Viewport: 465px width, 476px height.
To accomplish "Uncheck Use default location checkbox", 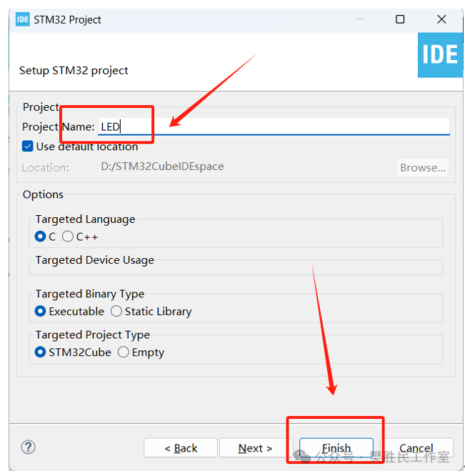I will tap(28, 147).
